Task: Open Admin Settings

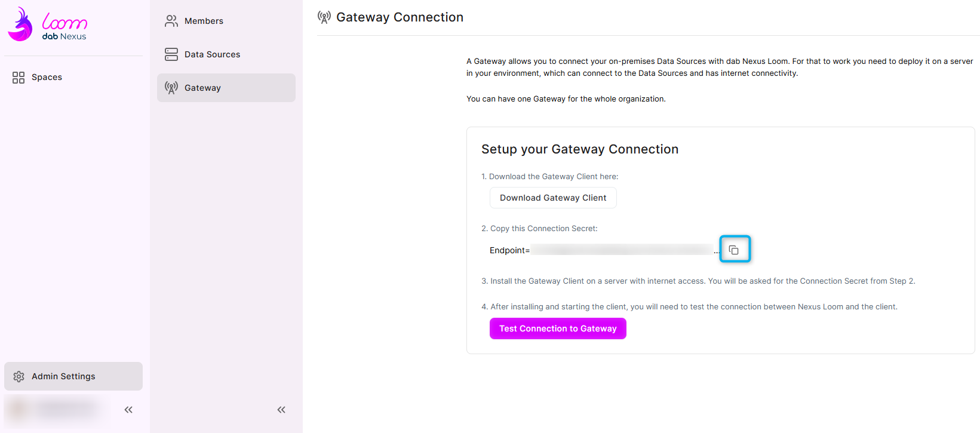Action: coord(63,376)
